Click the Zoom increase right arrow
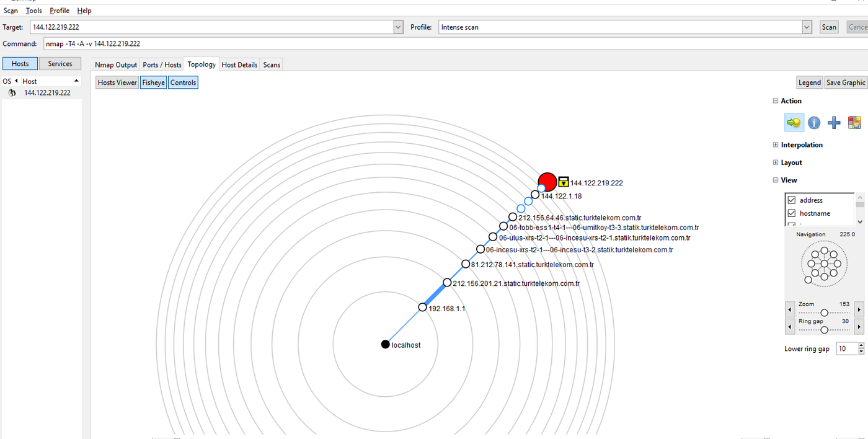 (x=859, y=309)
